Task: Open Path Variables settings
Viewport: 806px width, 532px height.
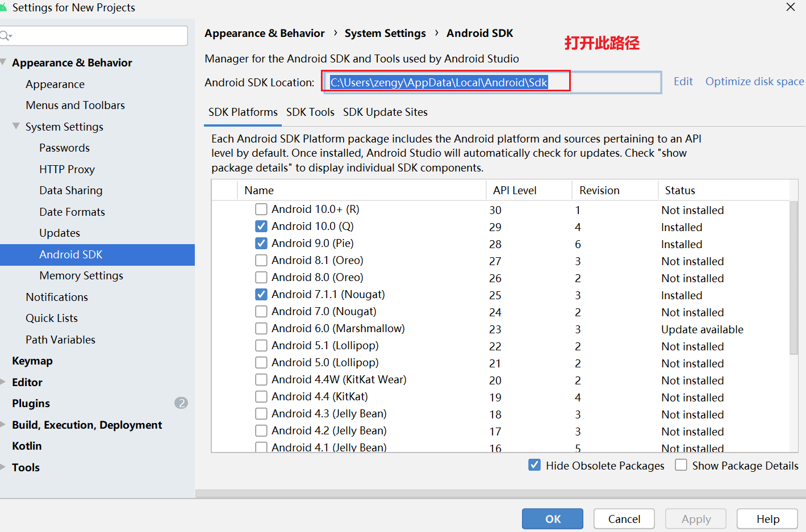Action: tap(60, 340)
